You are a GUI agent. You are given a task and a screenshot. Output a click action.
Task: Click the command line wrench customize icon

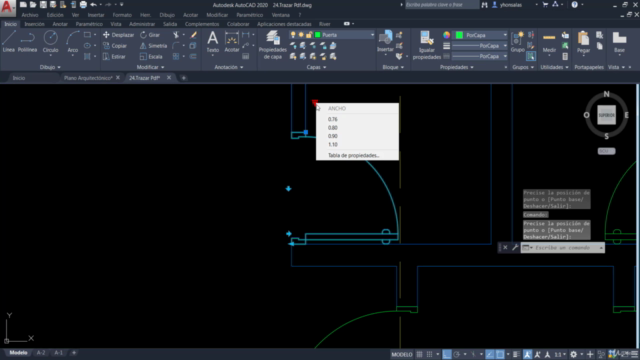[x=515, y=247]
